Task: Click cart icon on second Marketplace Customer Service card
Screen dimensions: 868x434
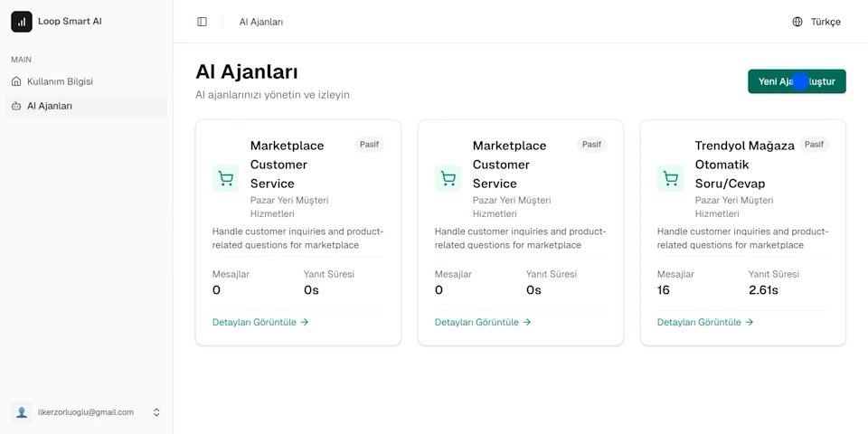Action: (x=448, y=178)
